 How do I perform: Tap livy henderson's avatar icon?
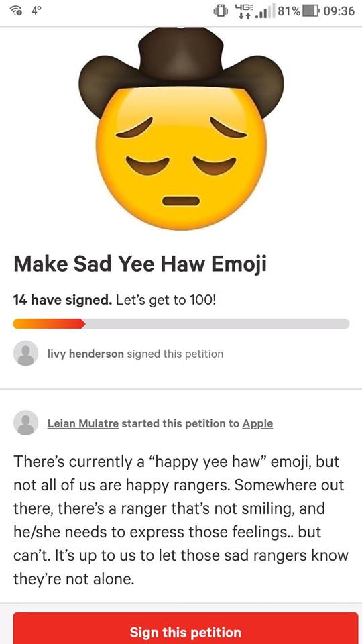coord(26,354)
